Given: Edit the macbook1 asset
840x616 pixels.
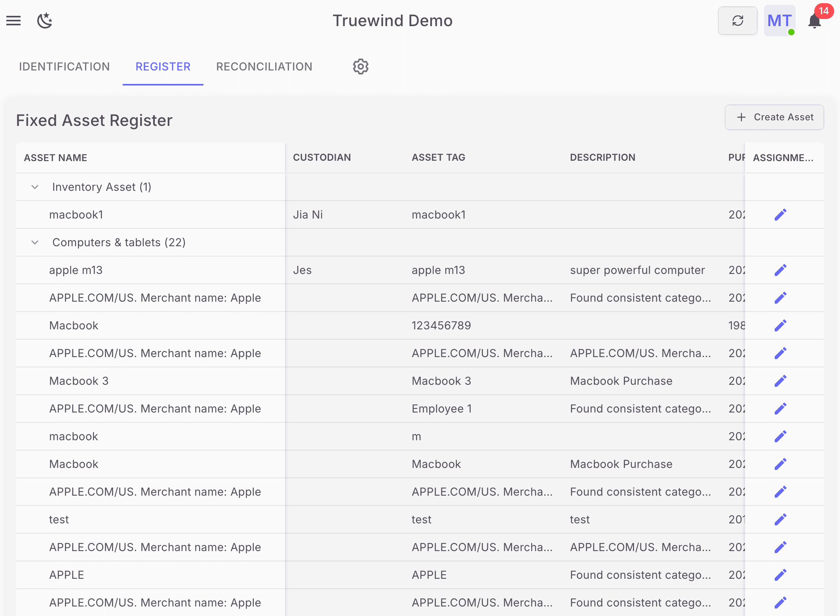Looking at the screenshot, I should click(780, 214).
